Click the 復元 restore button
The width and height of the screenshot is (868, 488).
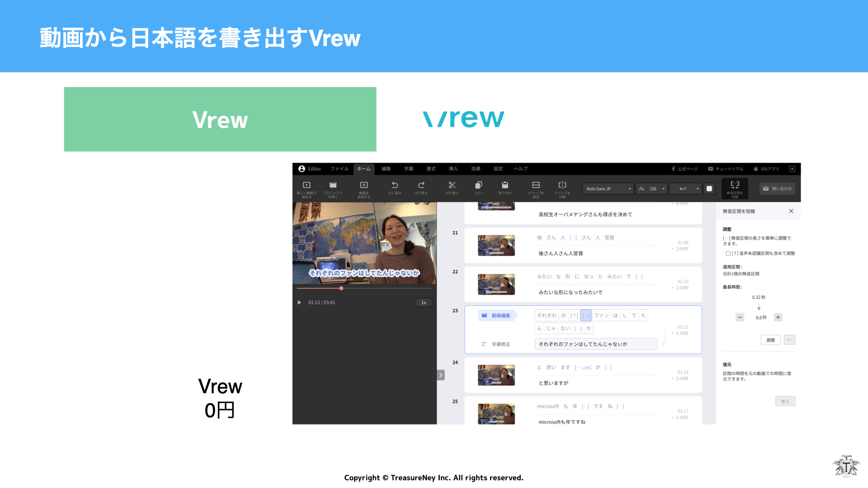click(785, 401)
